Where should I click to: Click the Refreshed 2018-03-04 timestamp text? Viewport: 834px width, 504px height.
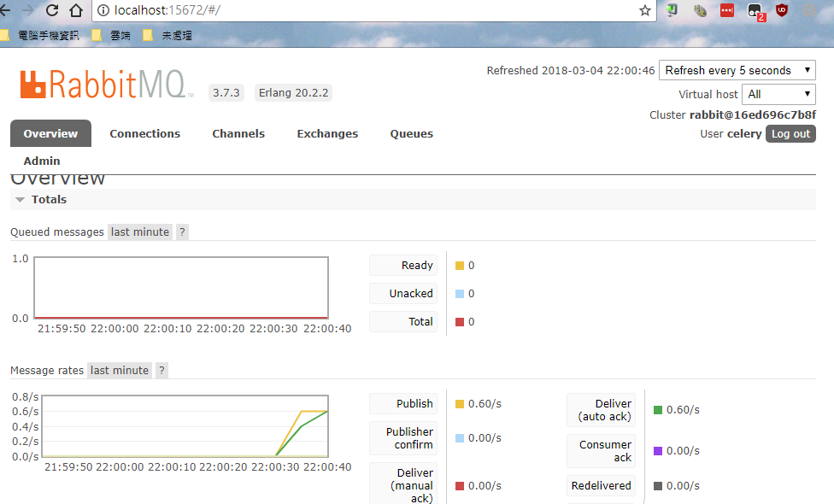(571, 70)
